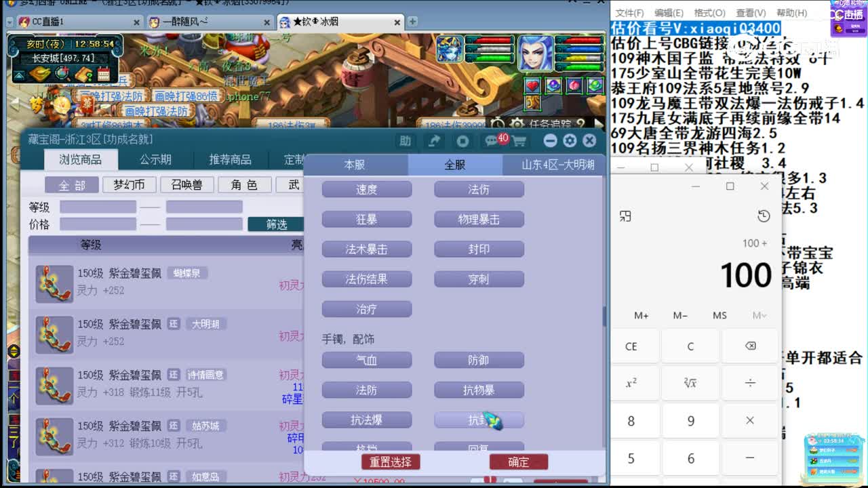
Task: Click the minimum 等级 input field
Action: click(x=98, y=207)
